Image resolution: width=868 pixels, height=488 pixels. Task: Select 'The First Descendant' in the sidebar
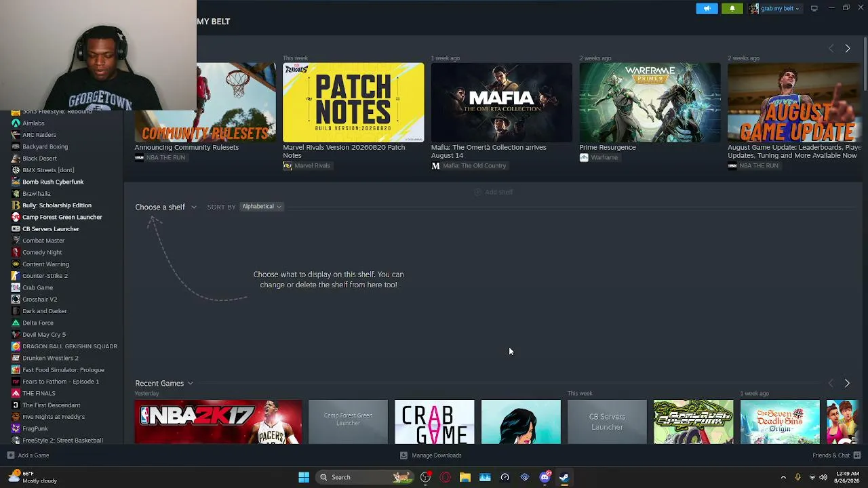(52, 405)
